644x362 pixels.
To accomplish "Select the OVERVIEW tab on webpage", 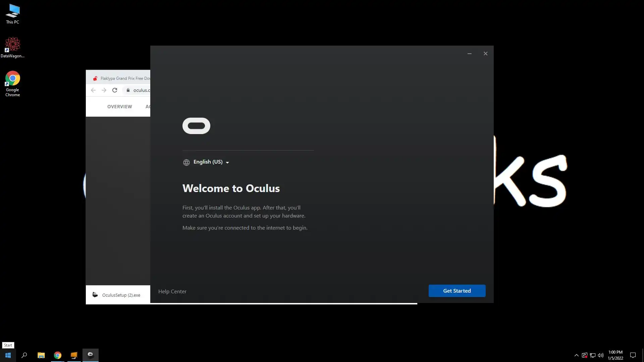I will click(119, 107).
